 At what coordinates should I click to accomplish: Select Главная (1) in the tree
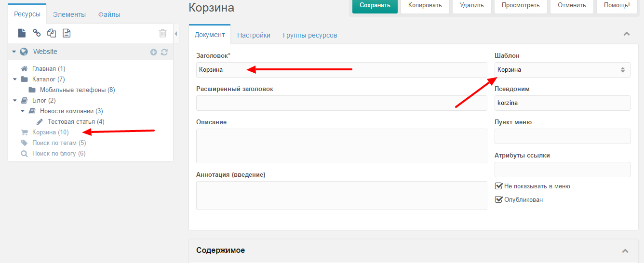[49, 68]
